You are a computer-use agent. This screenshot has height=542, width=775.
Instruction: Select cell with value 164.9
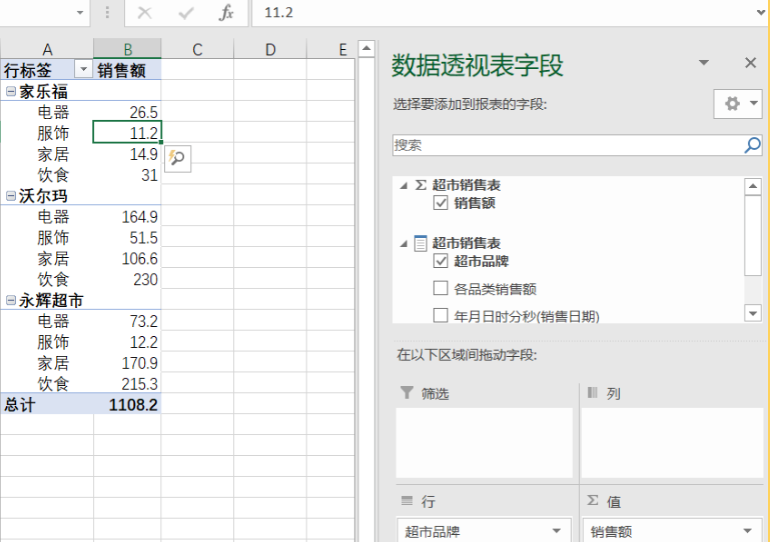128,216
